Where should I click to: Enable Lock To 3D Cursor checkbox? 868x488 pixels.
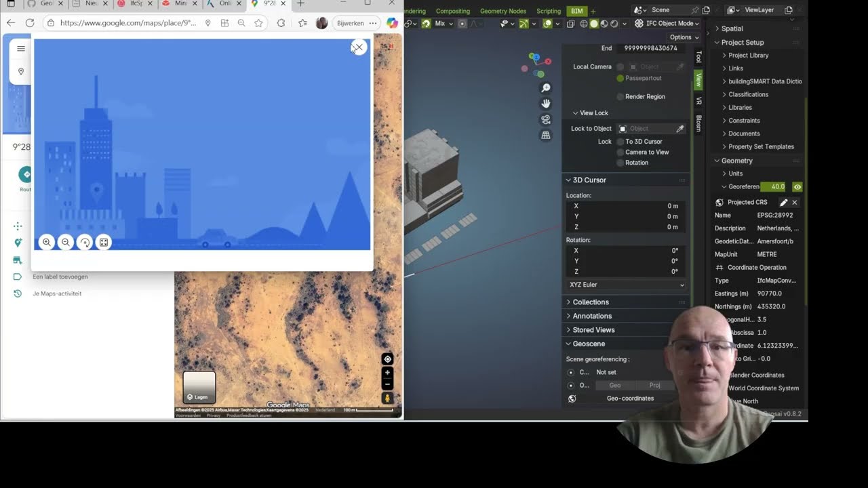coord(620,142)
